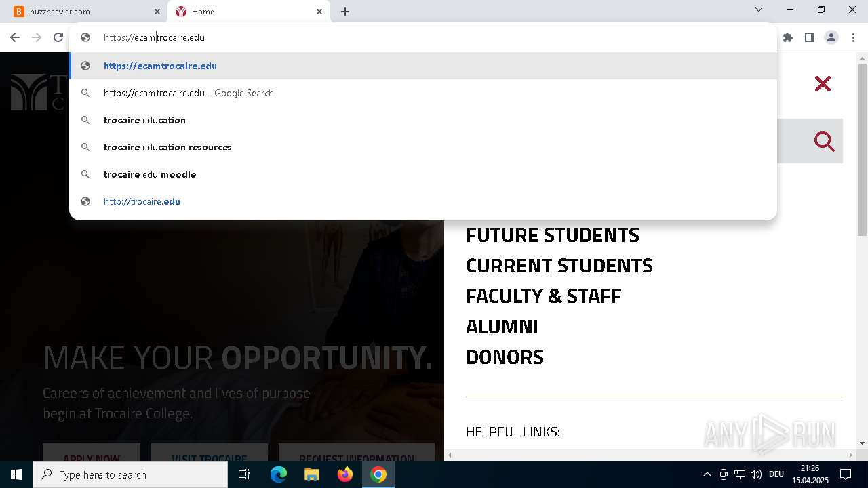Choose the 'trocaire education resources' suggestion
This screenshot has height=488, width=868.
[x=423, y=147]
